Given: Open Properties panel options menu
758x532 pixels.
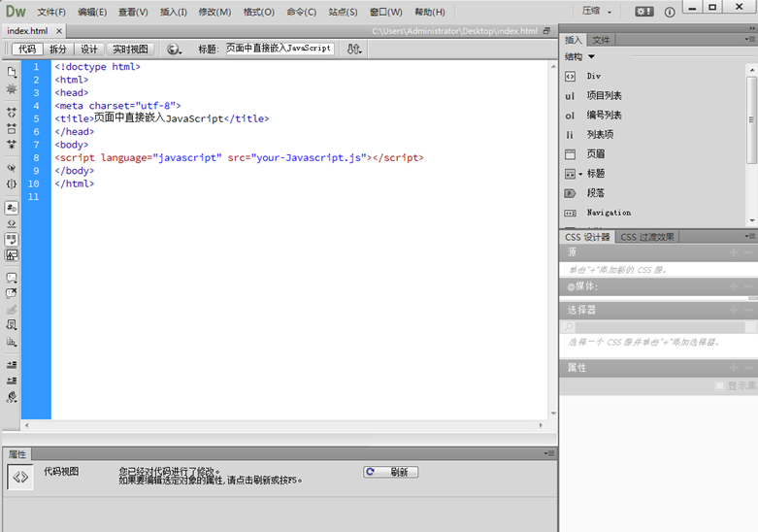Looking at the screenshot, I should (x=549, y=453).
